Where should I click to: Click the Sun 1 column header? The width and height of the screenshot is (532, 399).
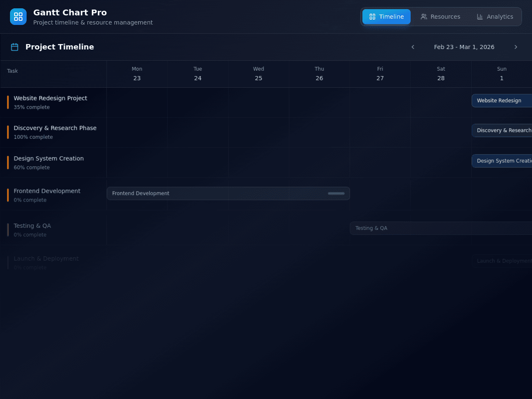click(502, 74)
